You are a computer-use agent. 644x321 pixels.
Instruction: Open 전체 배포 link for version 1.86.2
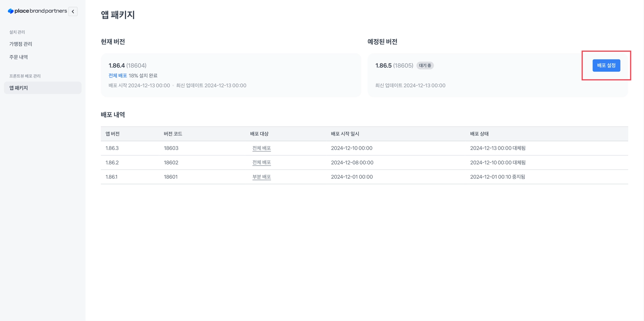(262, 162)
